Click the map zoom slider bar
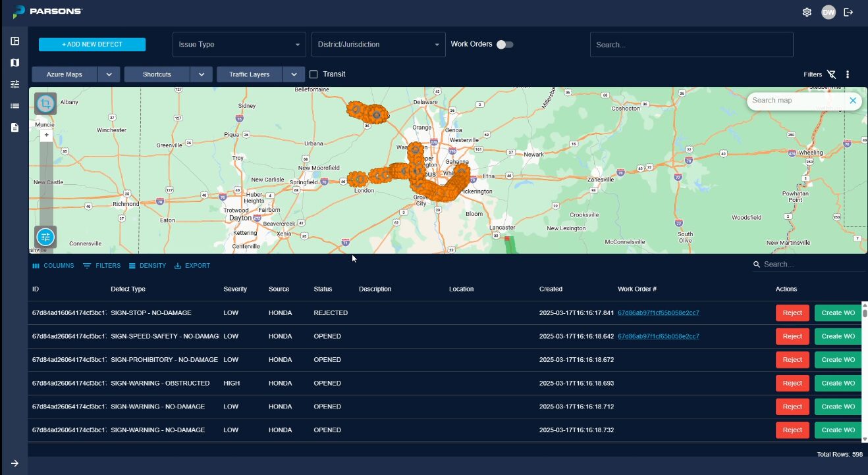The height and width of the screenshot is (475, 868). pyautogui.click(x=46, y=178)
